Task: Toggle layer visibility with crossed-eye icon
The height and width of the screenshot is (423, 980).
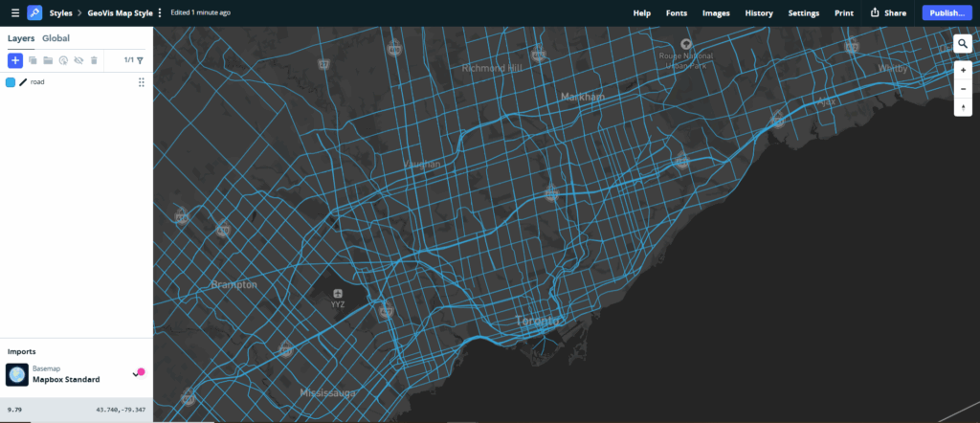Action: [78, 60]
